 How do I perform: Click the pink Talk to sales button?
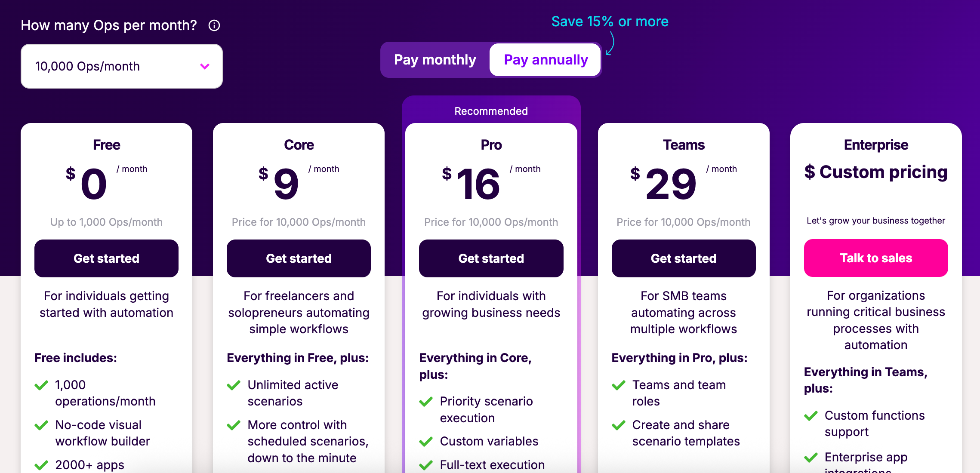click(876, 258)
